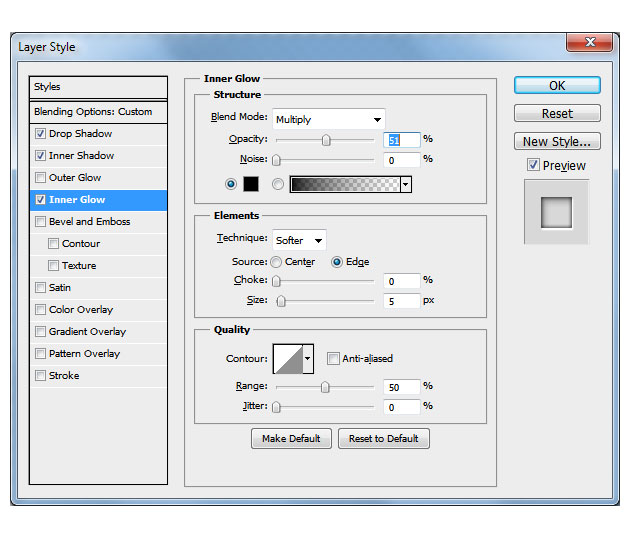Toggle the Anti-aliased checkbox
This screenshot has width=630, height=539.
pyautogui.click(x=333, y=358)
